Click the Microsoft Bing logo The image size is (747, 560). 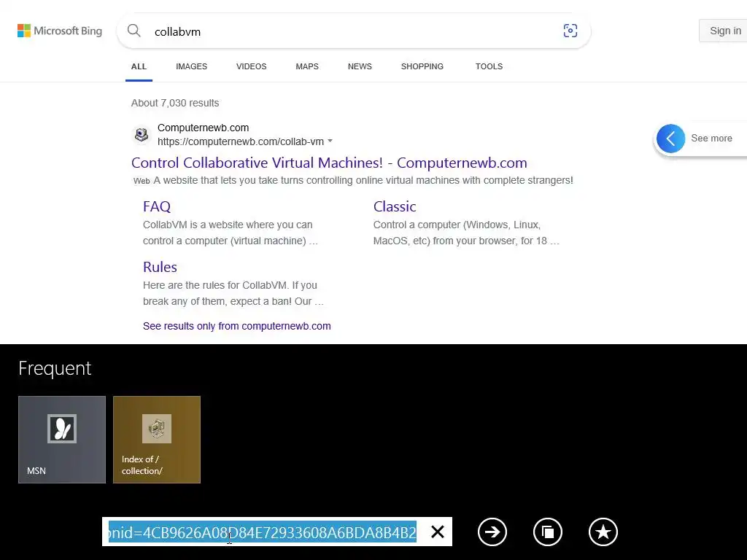point(60,31)
